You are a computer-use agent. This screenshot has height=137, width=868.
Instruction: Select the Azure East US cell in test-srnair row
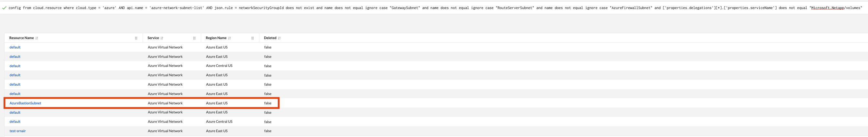point(217,131)
